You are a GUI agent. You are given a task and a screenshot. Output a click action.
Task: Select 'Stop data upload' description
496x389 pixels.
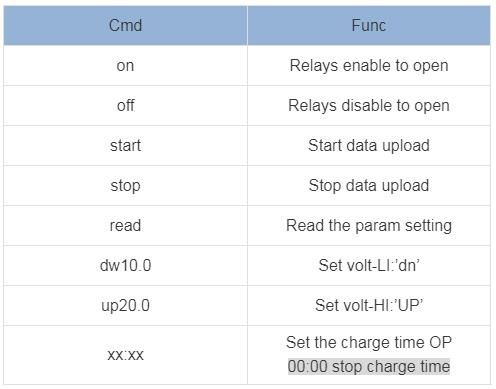(369, 186)
